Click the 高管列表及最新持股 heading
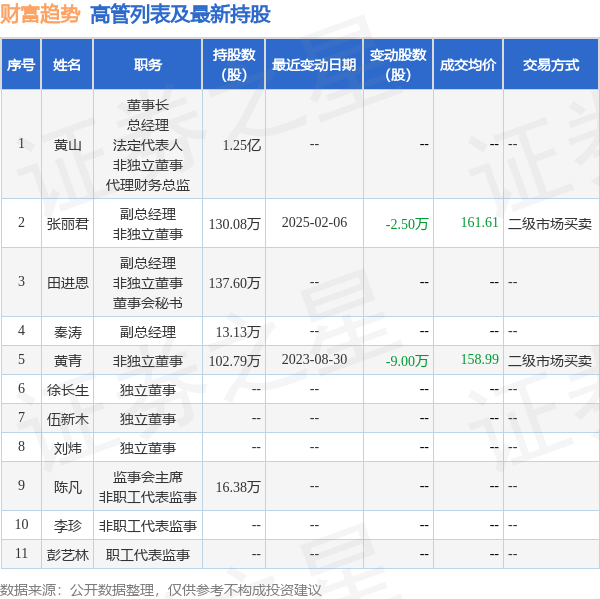Image resolution: width=600 pixels, height=599 pixels. pyautogui.click(x=180, y=15)
